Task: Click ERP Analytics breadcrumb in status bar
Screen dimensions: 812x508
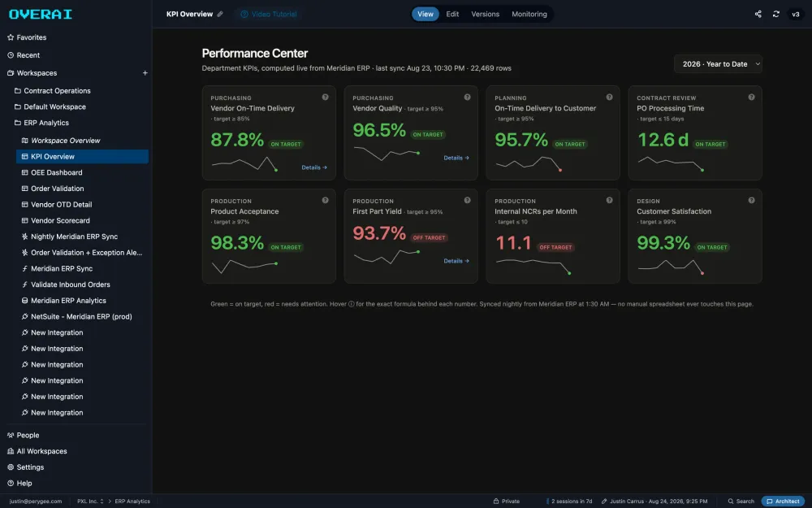Action: [x=132, y=501]
